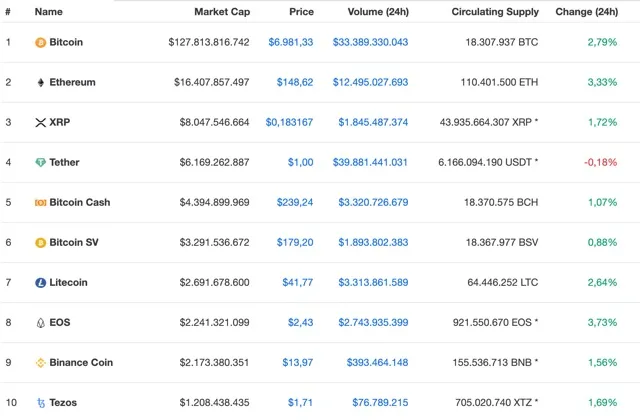The width and height of the screenshot is (640, 420).
Task: Sort by the Market Cap column header
Action: [222, 12]
